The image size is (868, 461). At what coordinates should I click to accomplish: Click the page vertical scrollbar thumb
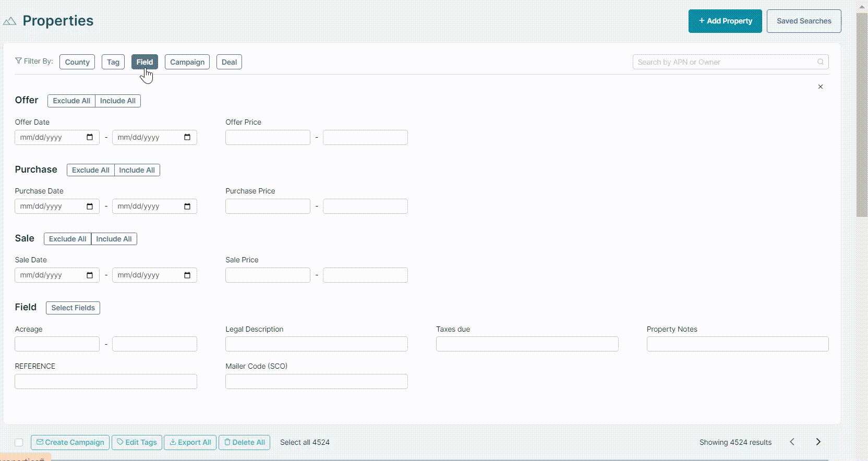862,115
